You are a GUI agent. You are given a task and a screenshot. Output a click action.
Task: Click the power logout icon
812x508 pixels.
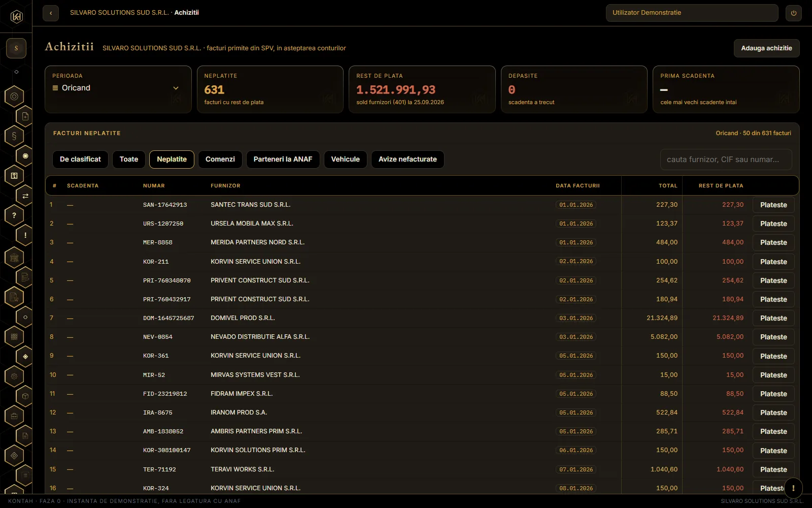[794, 13]
